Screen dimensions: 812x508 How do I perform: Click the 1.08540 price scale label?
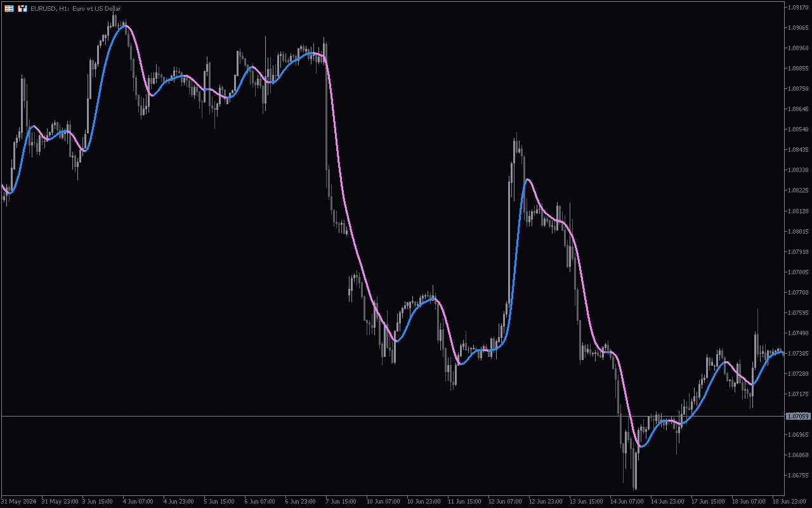(797, 130)
